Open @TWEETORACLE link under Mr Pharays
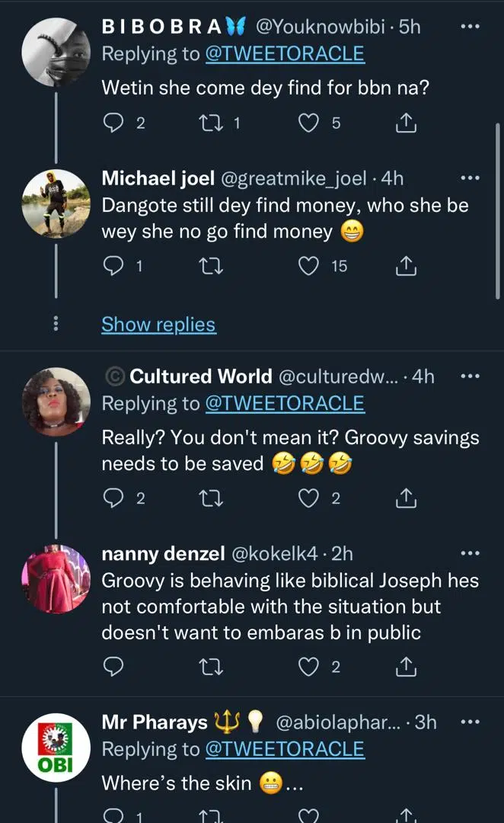This screenshot has height=823, width=504. pyautogui.click(x=285, y=750)
